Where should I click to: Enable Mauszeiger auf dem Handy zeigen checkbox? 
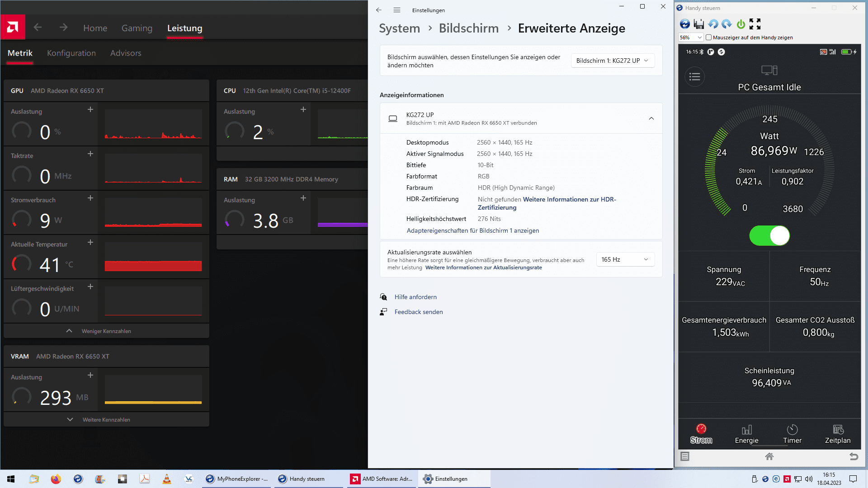(x=708, y=38)
